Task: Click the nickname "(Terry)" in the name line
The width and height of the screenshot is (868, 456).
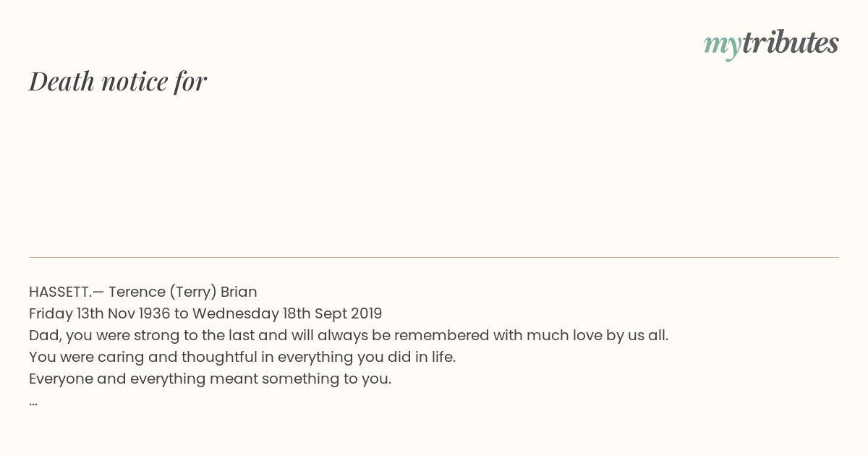Action: click(x=192, y=292)
